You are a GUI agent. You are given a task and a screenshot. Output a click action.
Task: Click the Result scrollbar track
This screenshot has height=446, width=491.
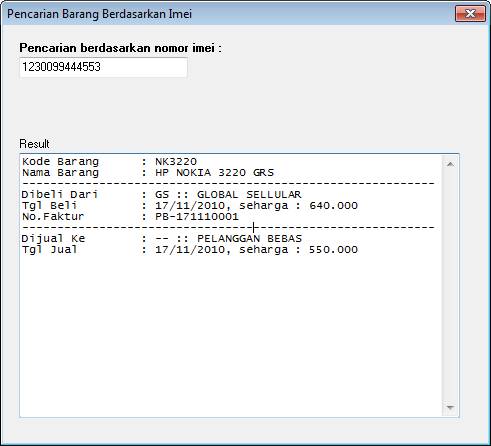[450, 286]
